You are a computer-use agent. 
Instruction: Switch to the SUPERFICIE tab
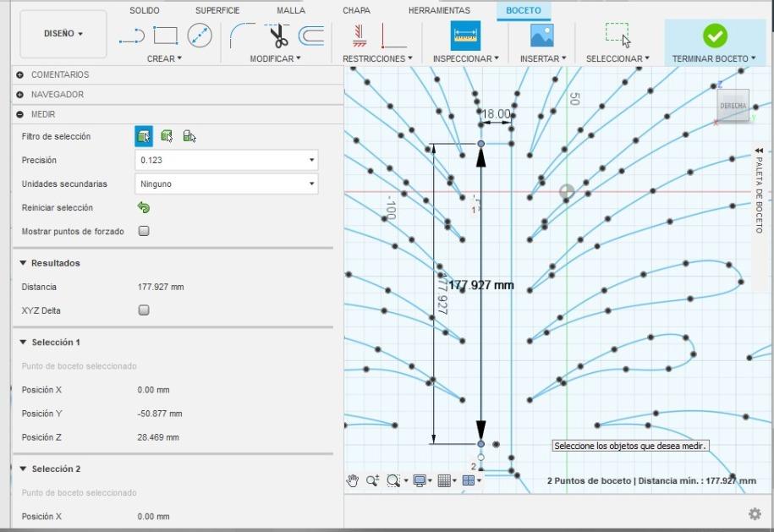coord(217,10)
